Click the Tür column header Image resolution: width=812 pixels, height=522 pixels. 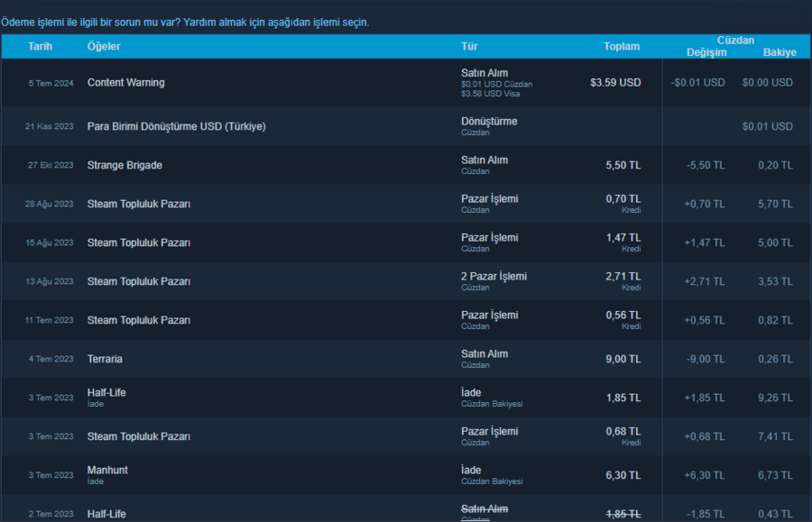tap(469, 47)
